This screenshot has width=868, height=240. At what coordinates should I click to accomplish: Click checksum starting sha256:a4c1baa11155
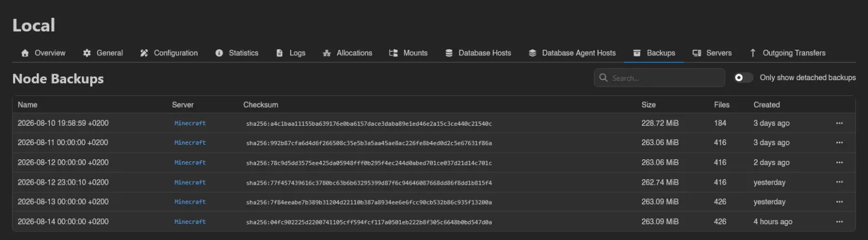tap(369, 124)
